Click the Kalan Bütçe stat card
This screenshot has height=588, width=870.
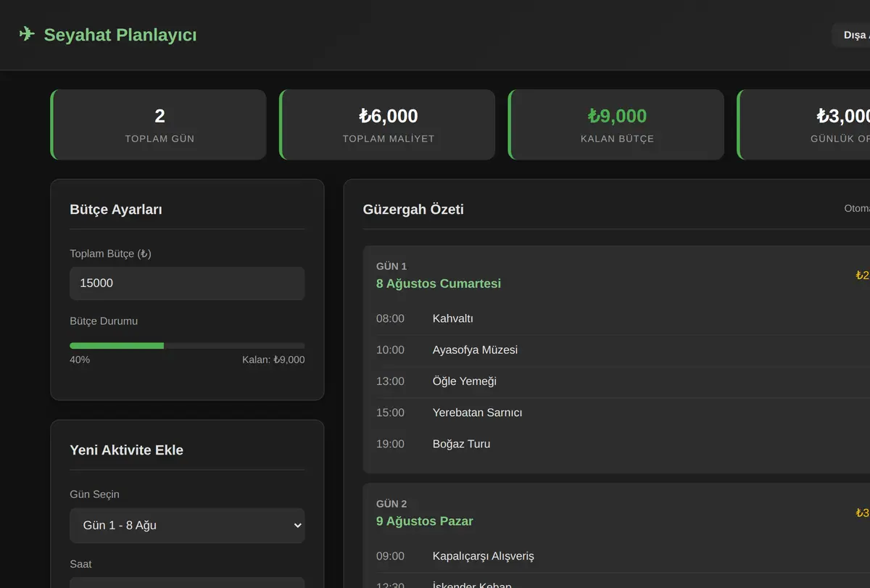[x=617, y=125]
